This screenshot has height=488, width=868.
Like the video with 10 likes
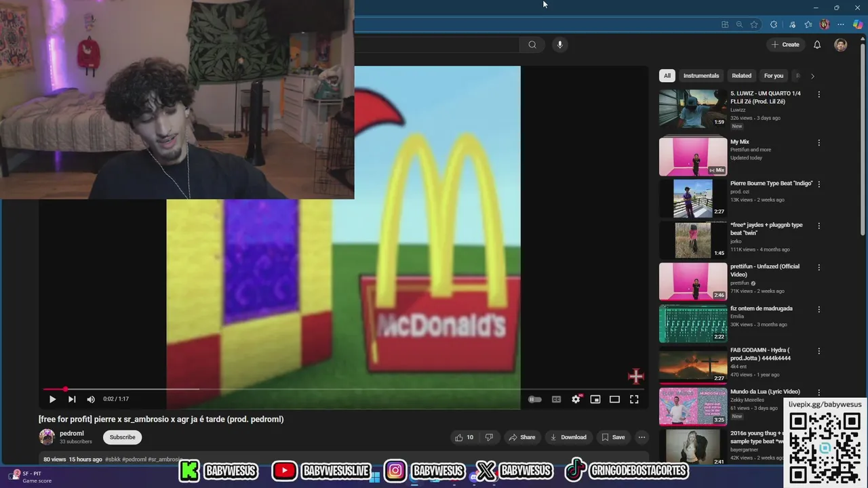465,437
